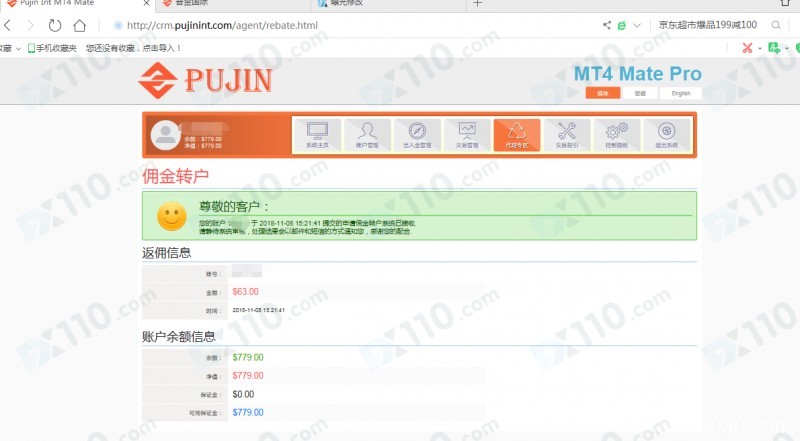Click the green balance value $779.00
Image resolution: width=800 pixels, height=441 pixels.
[x=248, y=357]
